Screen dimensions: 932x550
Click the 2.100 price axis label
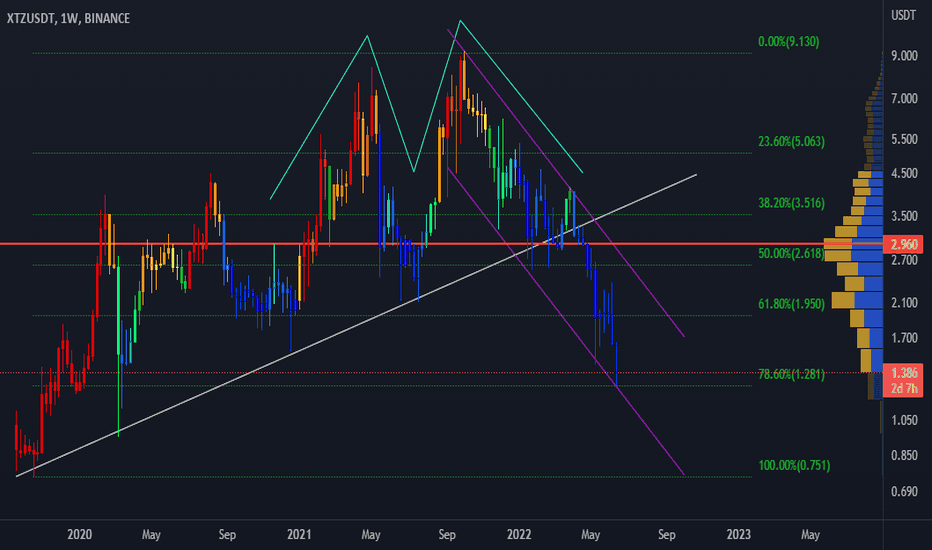(x=904, y=303)
